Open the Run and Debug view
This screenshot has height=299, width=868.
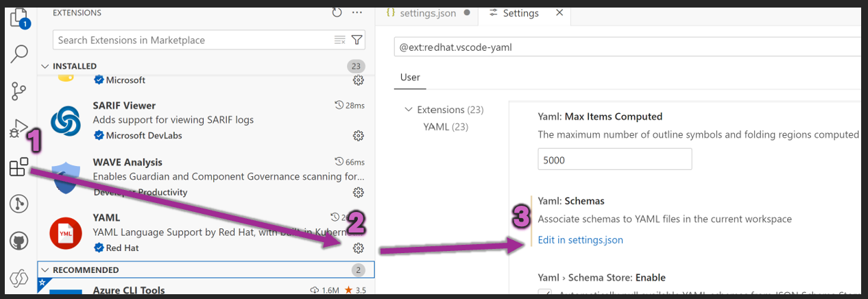pyautogui.click(x=19, y=128)
